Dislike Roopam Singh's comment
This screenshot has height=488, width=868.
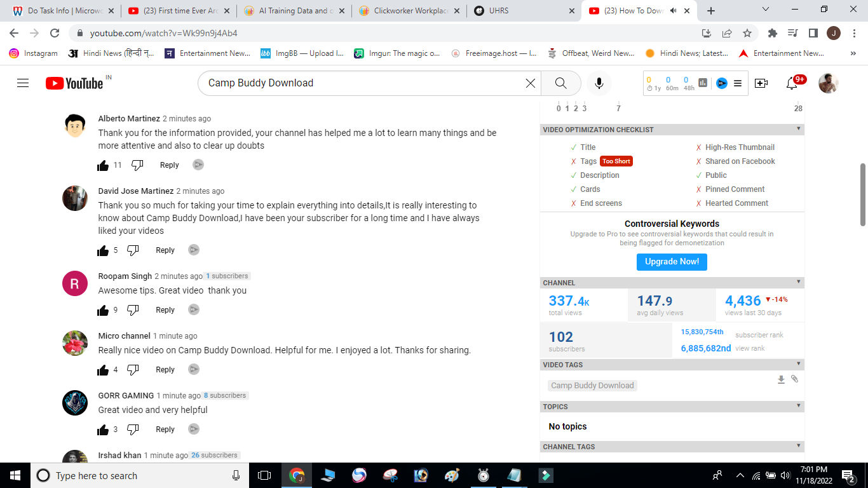133,310
